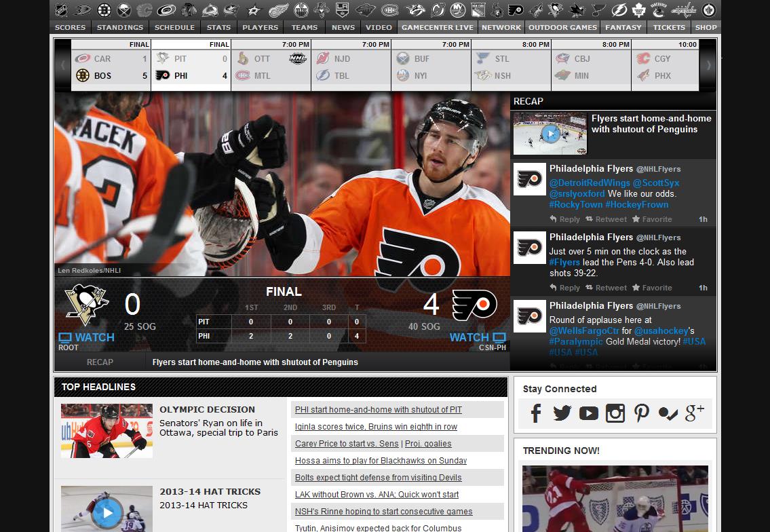This screenshot has height=532, width=770.
Task: Retweet the 'Just over 5 min' tweet
Action: 606,288
